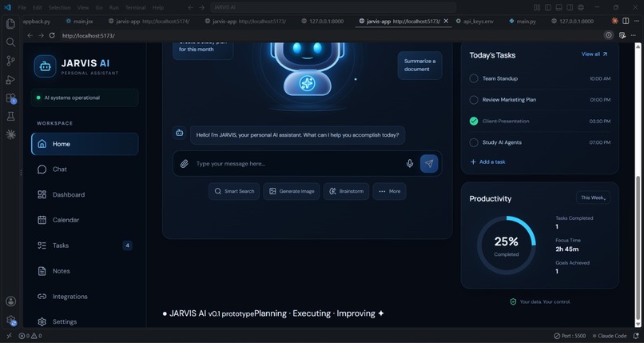Open the Source Control view

pyautogui.click(x=10, y=61)
